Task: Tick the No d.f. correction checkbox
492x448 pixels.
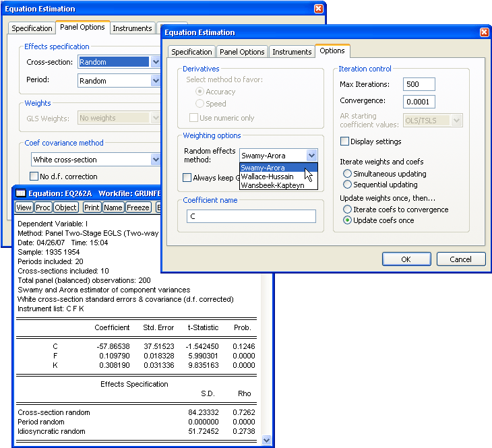Action: tap(34, 177)
